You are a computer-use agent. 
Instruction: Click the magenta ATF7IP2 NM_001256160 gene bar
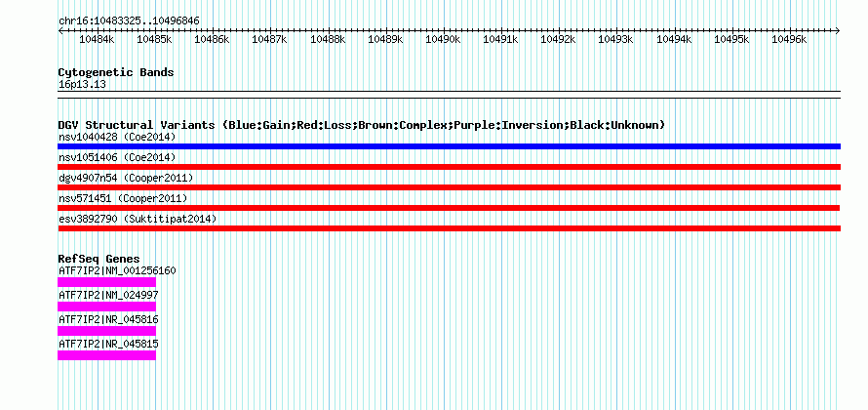(x=107, y=282)
